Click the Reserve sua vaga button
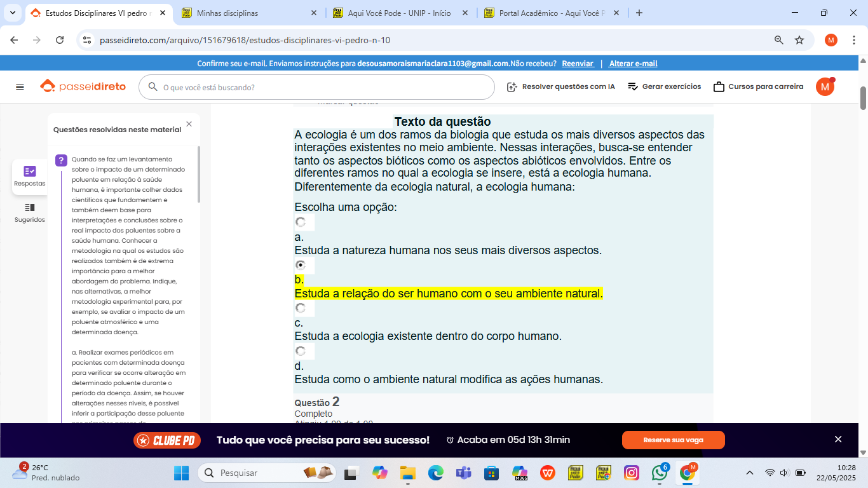The height and width of the screenshot is (488, 868). [x=673, y=440]
